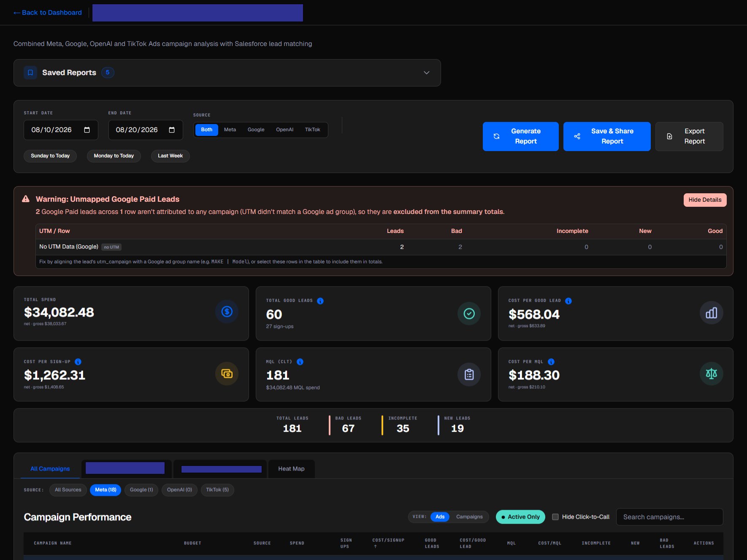Show info for Cost Per Good Lead
This screenshot has width=747, height=560.
point(568,301)
